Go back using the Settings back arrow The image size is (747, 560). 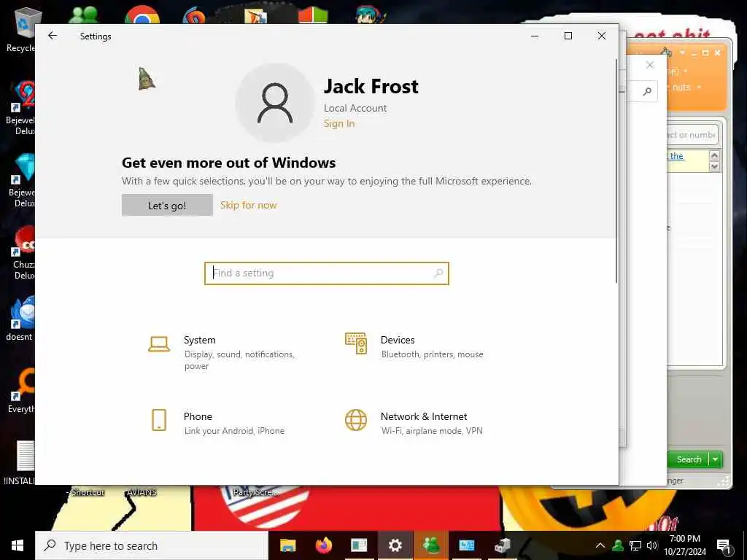tap(53, 36)
